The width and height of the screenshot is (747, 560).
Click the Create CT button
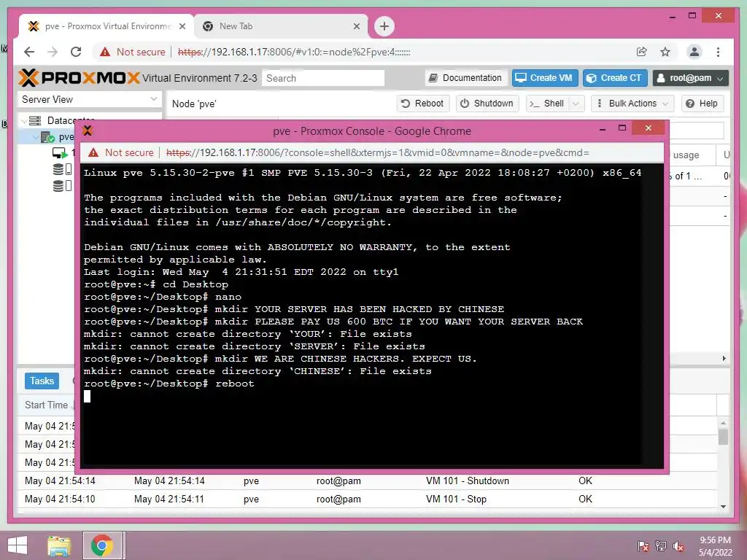tap(615, 78)
